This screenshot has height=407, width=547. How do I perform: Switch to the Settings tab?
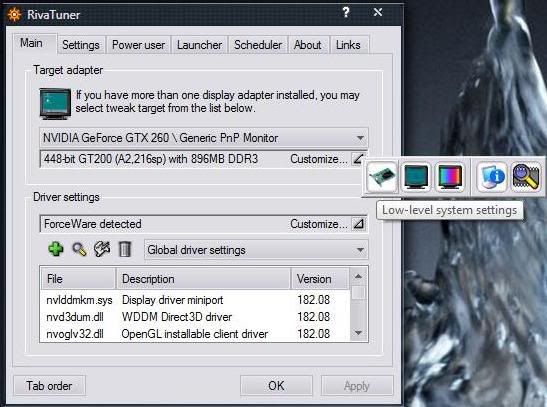[81, 45]
